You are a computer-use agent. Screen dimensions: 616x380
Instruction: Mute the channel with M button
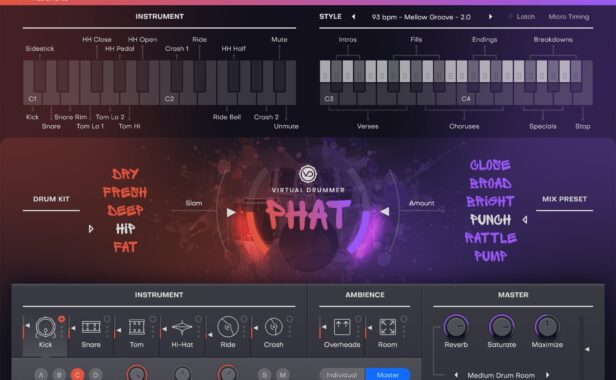pyautogui.click(x=282, y=374)
